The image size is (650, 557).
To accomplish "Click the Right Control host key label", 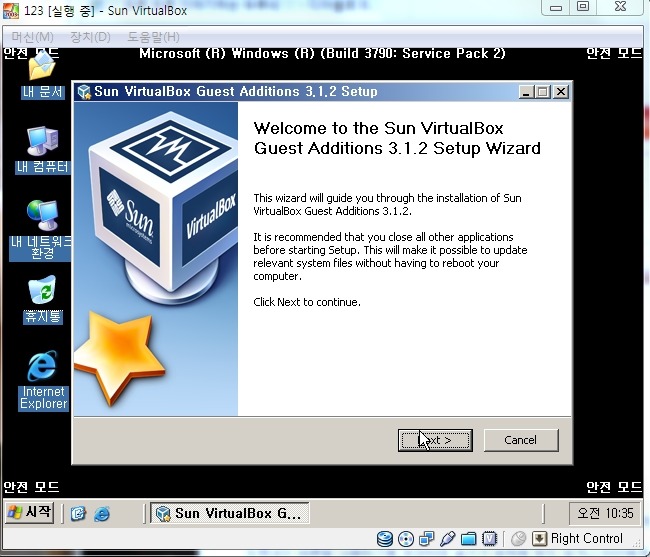I will (x=587, y=538).
